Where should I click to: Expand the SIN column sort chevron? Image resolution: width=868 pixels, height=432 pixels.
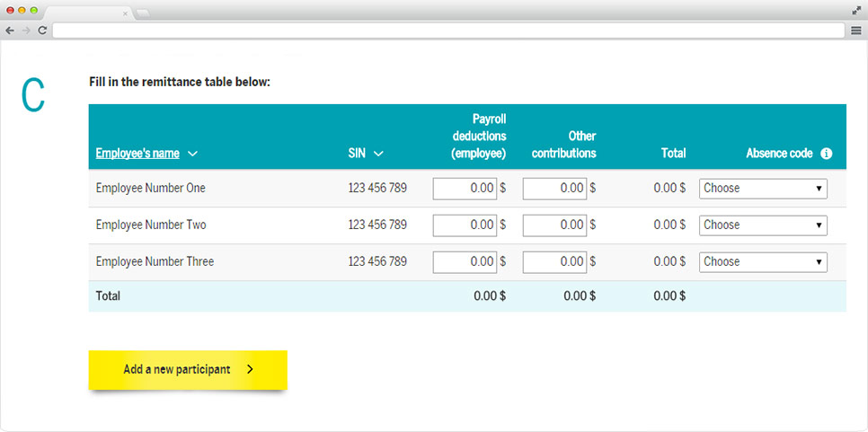[378, 154]
